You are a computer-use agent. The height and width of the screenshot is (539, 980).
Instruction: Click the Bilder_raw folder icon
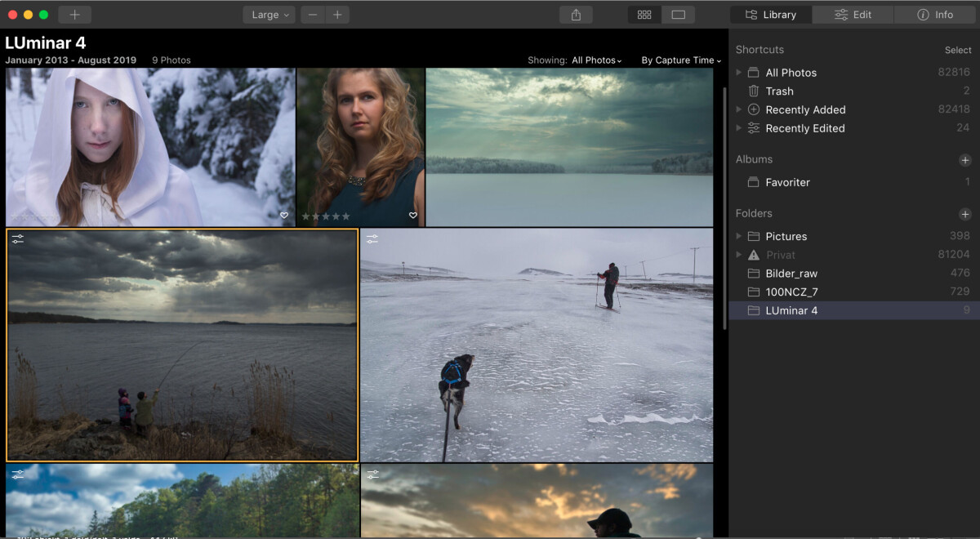pos(754,274)
